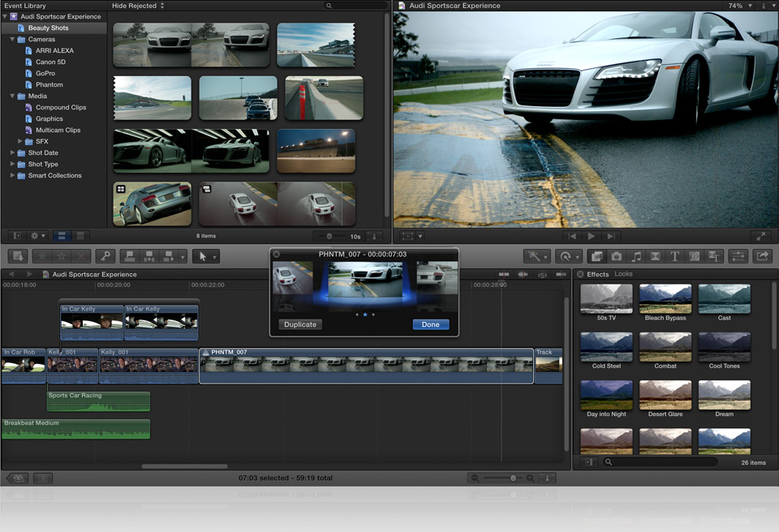Open the Titles browser T icon
The image size is (779, 532).
pos(674,256)
